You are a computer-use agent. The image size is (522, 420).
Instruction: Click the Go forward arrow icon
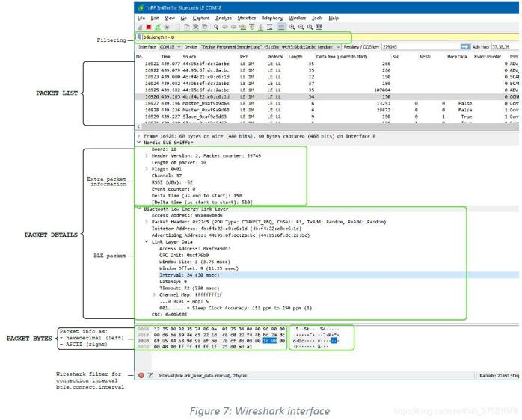click(x=233, y=28)
